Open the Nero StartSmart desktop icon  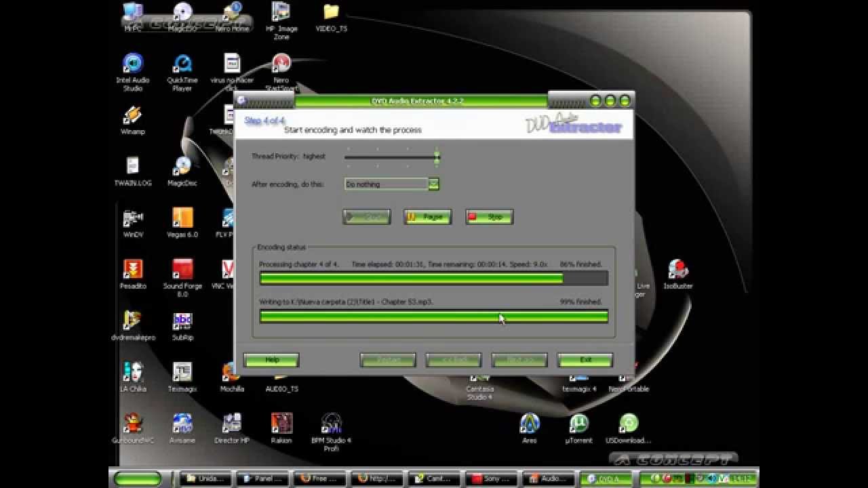click(x=281, y=73)
